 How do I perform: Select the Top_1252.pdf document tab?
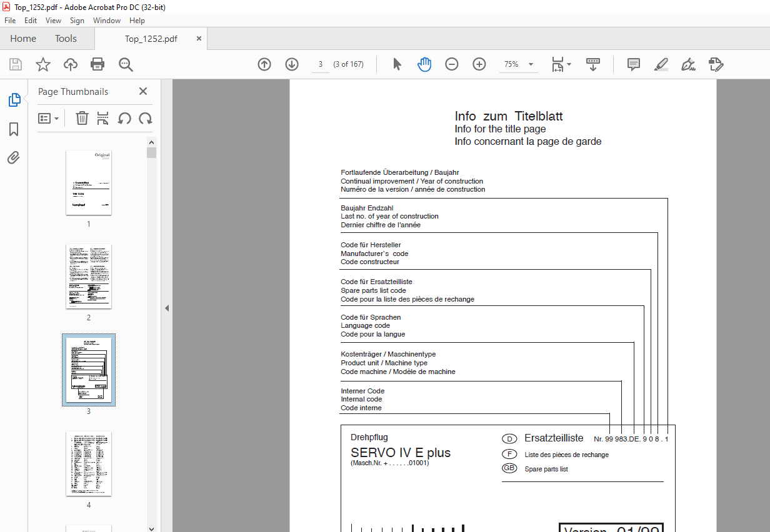(x=151, y=39)
